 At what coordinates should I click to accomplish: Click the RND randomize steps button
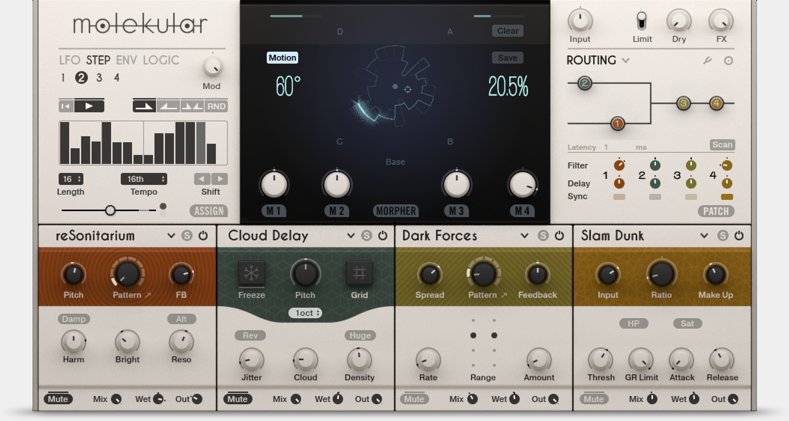point(216,106)
